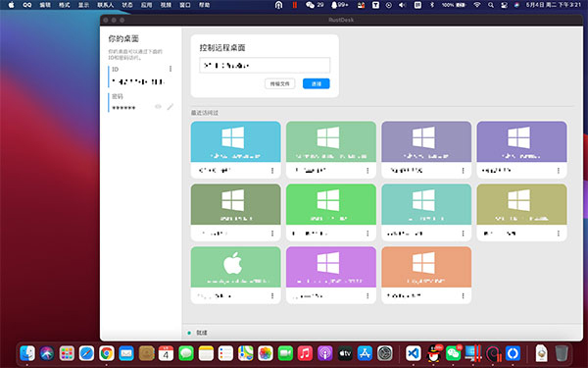Open Visual Studio Code from the Dock
The image size is (588, 368).
[414, 353]
